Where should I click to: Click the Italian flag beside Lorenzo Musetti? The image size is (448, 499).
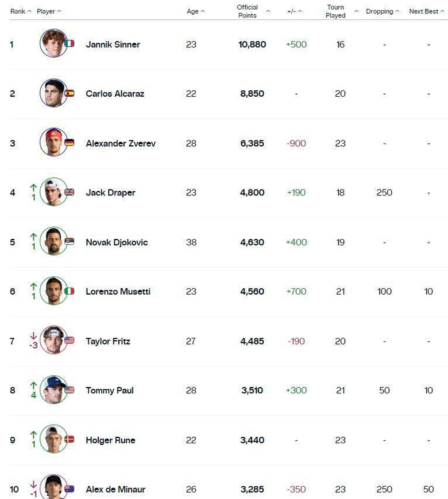(x=69, y=291)
